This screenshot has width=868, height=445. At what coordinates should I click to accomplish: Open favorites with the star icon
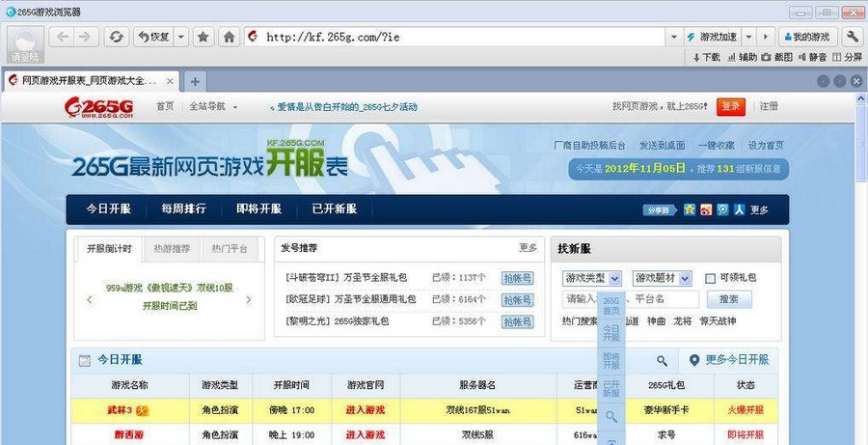click(x=203, y=37)
